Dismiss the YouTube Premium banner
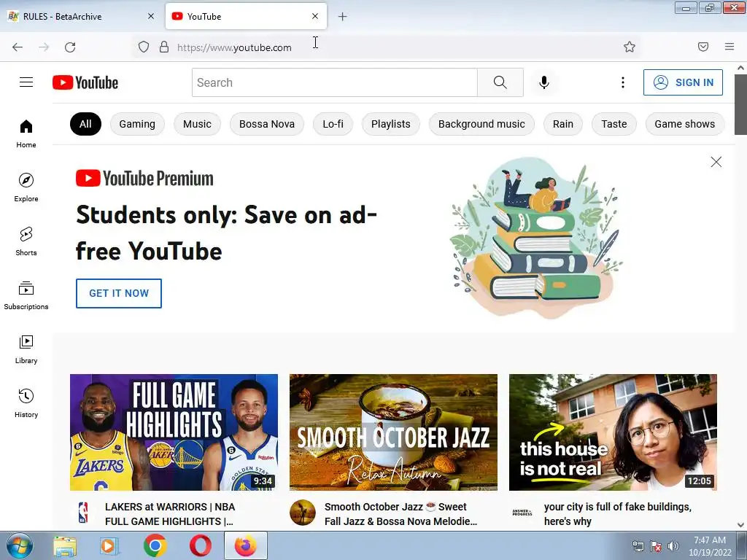This screenshot has width=747, height=560. (x=716, y=162)
